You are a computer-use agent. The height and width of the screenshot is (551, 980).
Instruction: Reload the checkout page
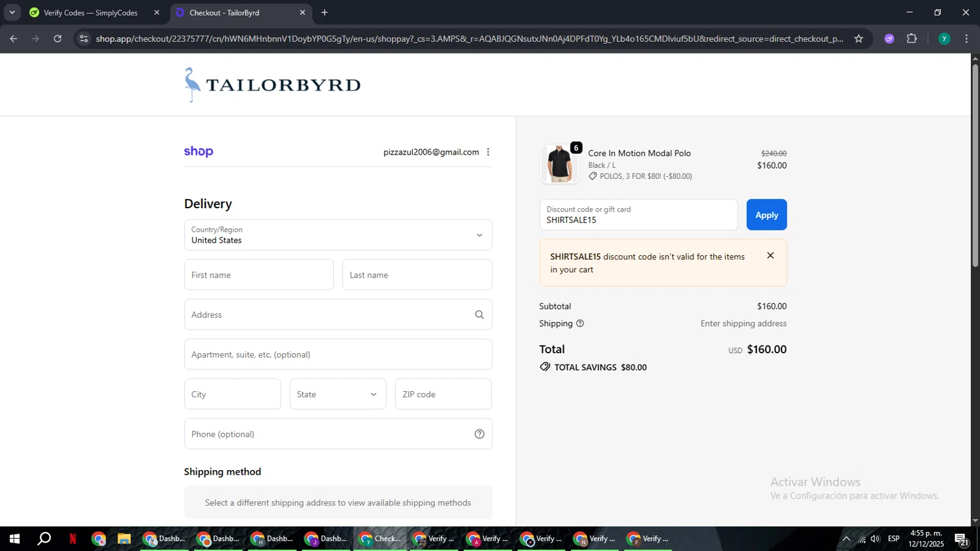57,39
